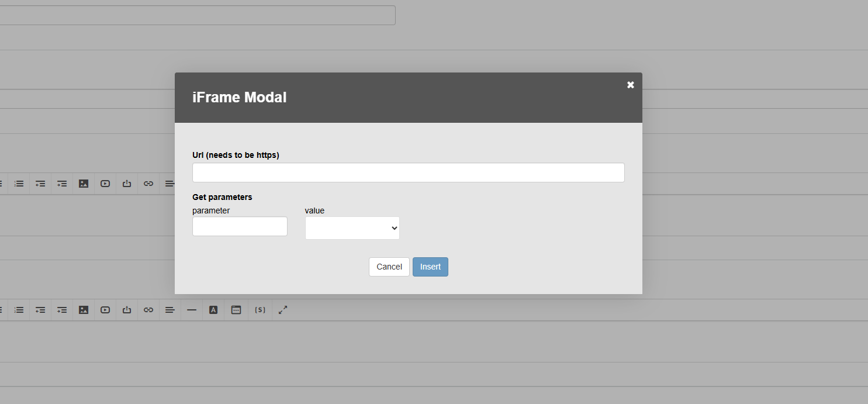The height and width of the screenshot is (404, 868).
Task: Click the {S} shortcode icon in lower toolbar
Action: pos(261,310)
